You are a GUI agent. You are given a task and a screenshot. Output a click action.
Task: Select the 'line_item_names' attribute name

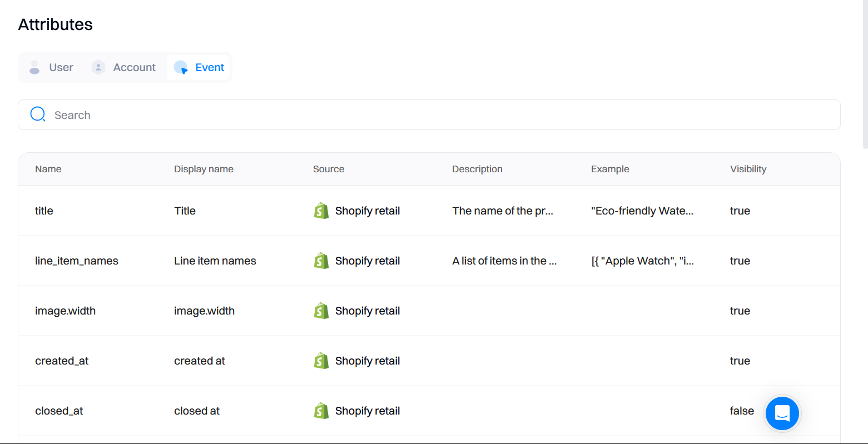[x=77, y=261]
